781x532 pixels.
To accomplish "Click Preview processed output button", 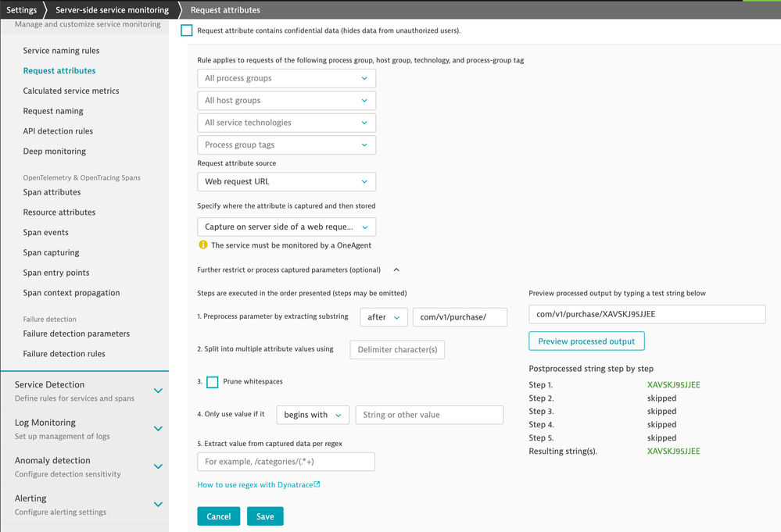I will [x=586, y=341].
